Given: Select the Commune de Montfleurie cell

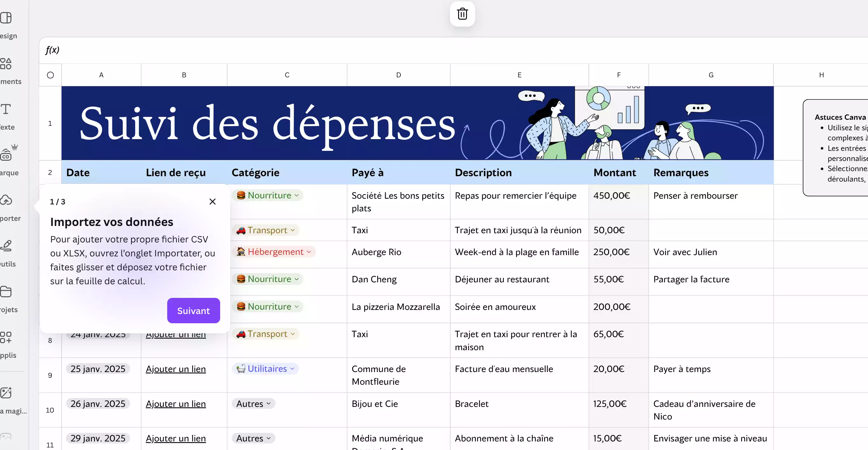Looking at the screenshot, I should [398, 375].
